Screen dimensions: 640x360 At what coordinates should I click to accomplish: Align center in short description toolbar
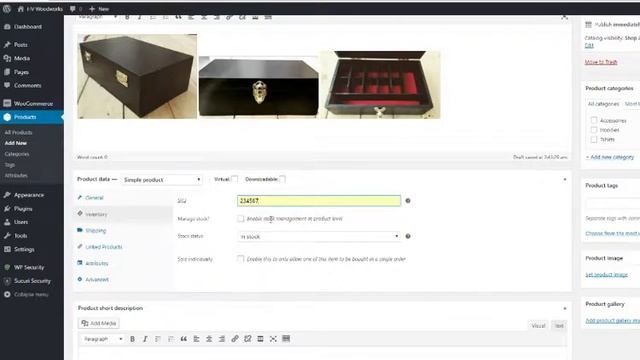(x=209, y=339)
